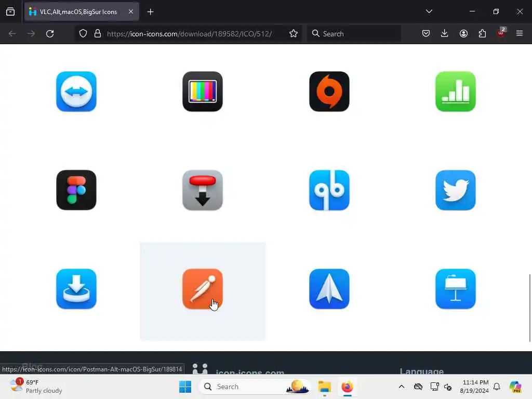
Task: Click the taskbar Search box
Action: click(255, 387)
